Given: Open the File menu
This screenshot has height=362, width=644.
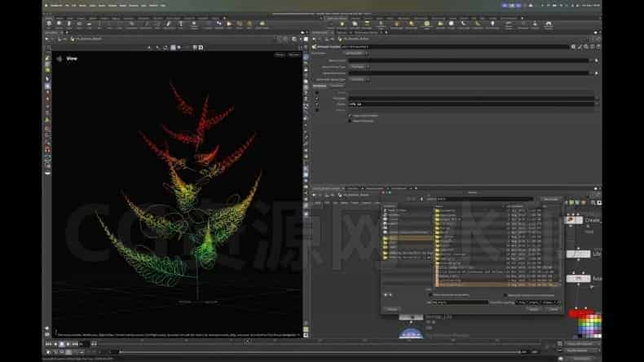Looking at the screenshot, I should pos(68,6).
